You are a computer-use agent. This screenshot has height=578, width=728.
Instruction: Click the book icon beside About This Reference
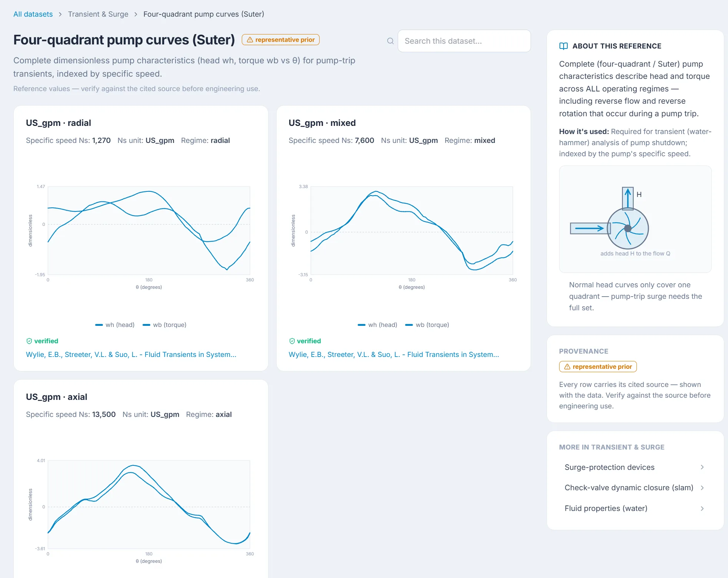[x=564, y=46]
